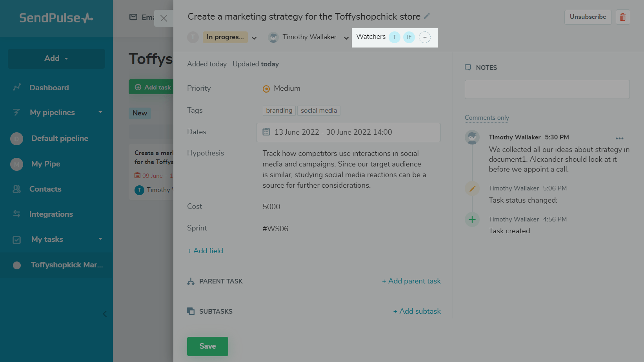Expand the Timothy Wallaker assignee dropdown
The image size is (644, 362).
[x=346, y=38]
